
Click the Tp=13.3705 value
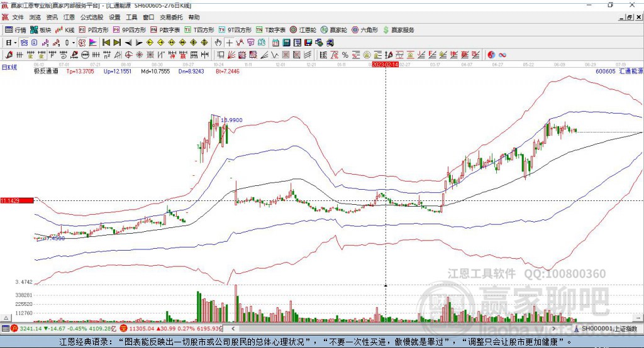[80, 71]
